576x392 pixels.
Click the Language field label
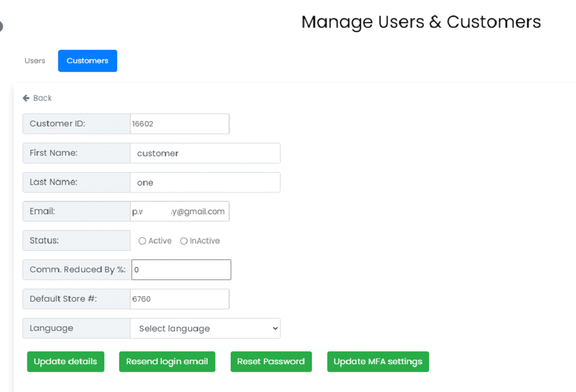[51, 328]
